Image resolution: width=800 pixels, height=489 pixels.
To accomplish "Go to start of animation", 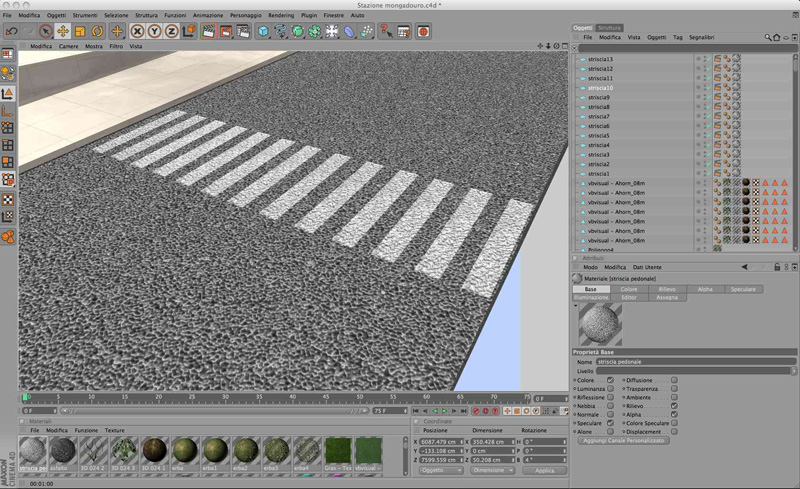I will click(x=416, y=411).
